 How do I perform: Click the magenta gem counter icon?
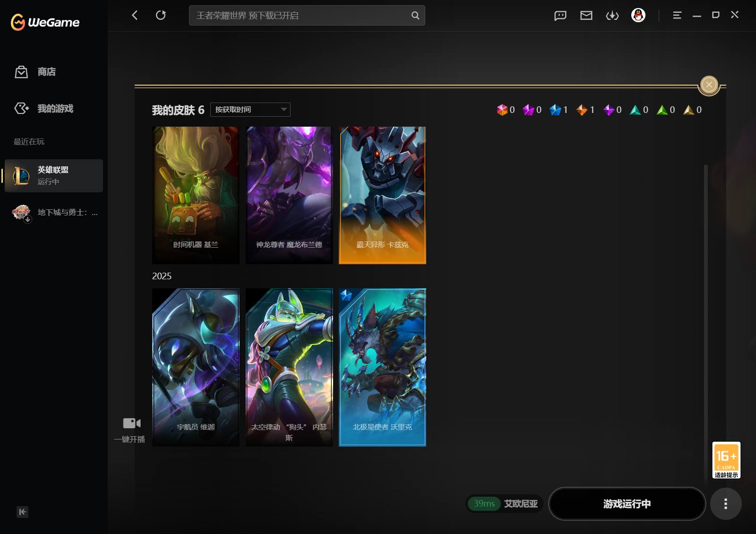[528, 110]
